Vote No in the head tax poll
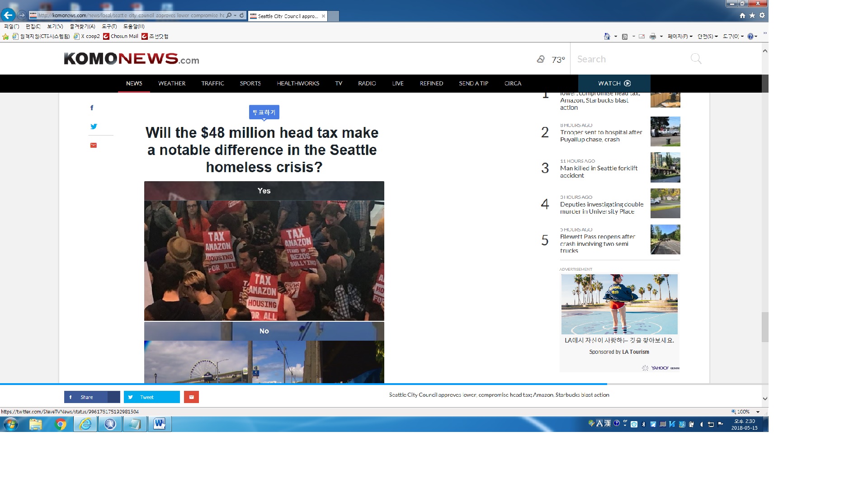The width and height of the screenshot is (868, 488). (x=264, y=331)
